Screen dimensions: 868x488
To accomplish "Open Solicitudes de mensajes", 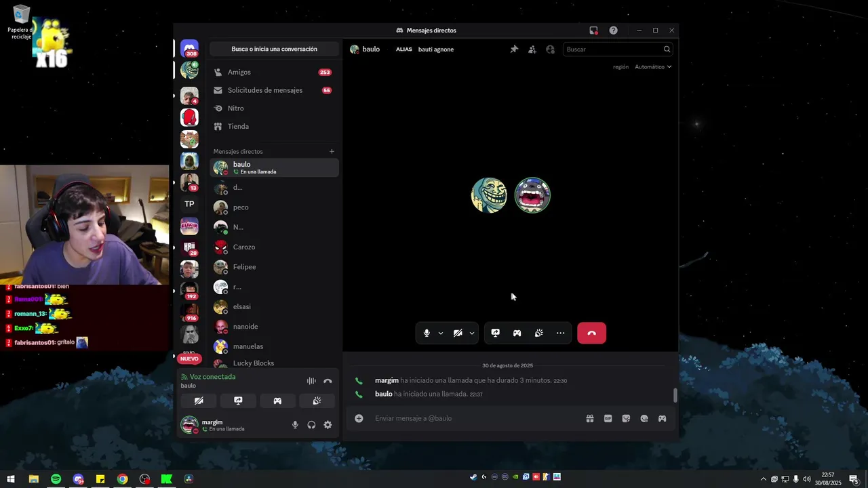I will (274, 90).
